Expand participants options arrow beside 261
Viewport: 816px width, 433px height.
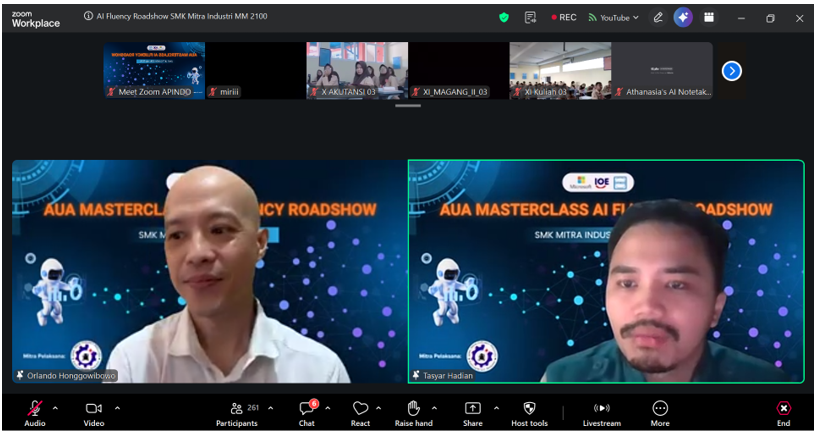(x=270, y=409)
